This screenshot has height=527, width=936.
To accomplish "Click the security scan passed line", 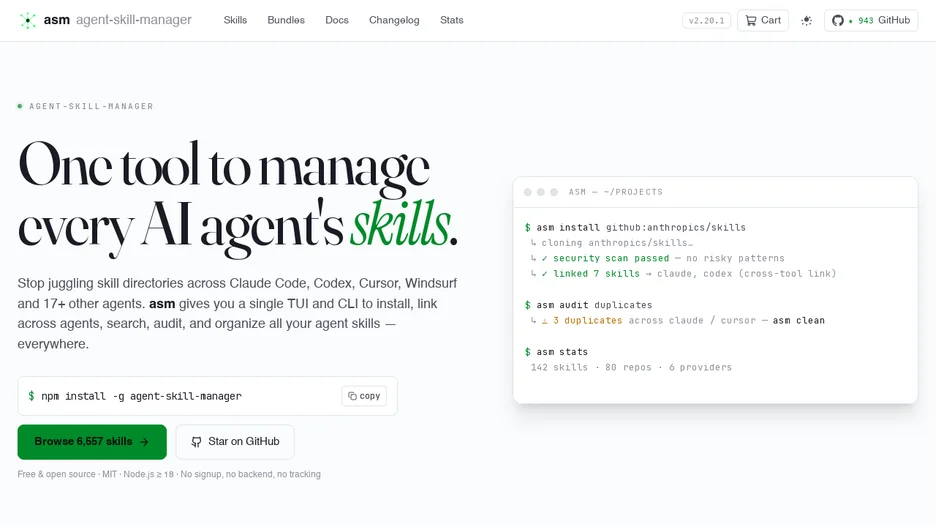I will pos(657,258).
